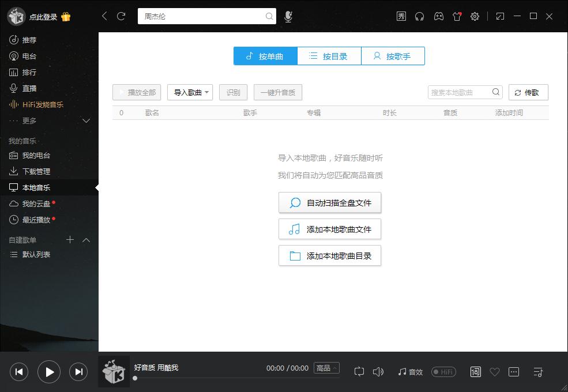Open the gift box icon next to login
Screen dimensions: 568x392
(x=66, y=17)
